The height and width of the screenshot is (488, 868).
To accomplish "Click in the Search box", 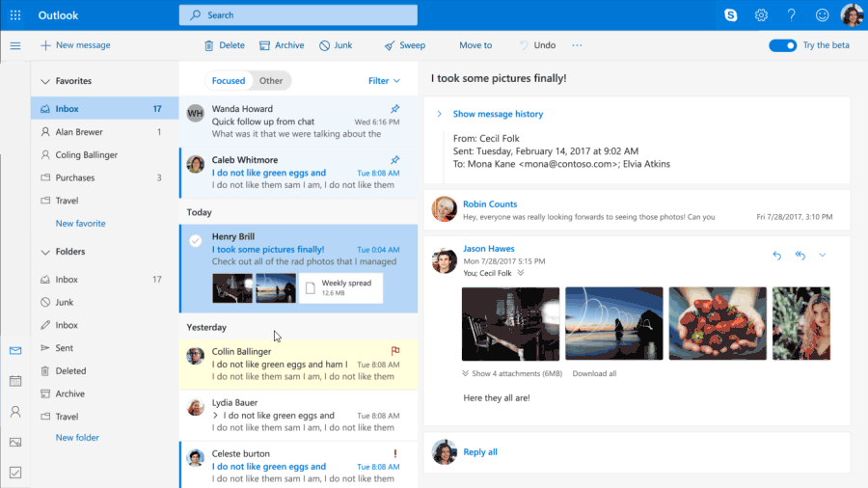I will [x=298, y=15].
